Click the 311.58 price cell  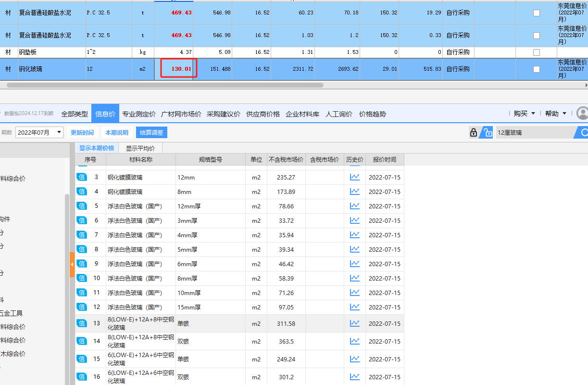click(286, 323)
